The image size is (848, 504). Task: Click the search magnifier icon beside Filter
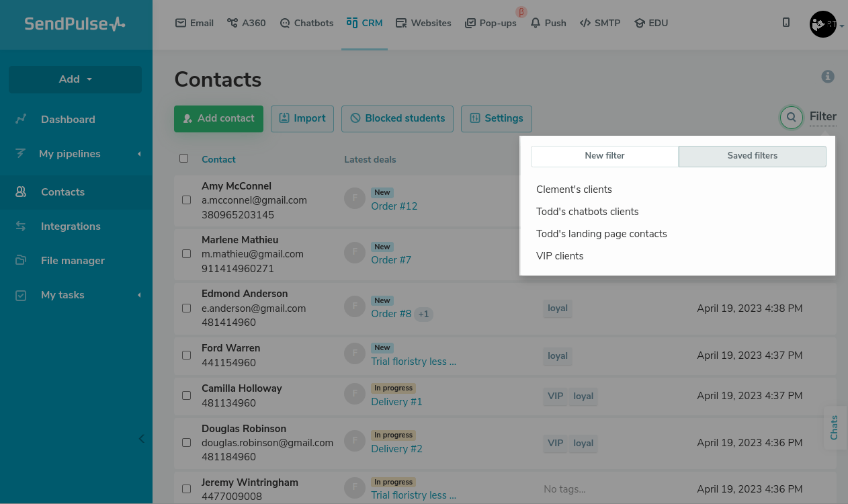pos(791,118)
